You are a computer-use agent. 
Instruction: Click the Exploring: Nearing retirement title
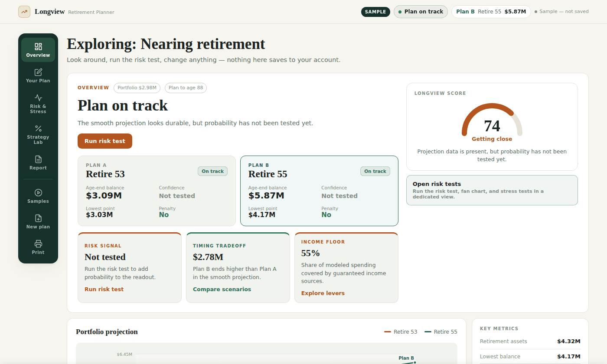point(166,44)
